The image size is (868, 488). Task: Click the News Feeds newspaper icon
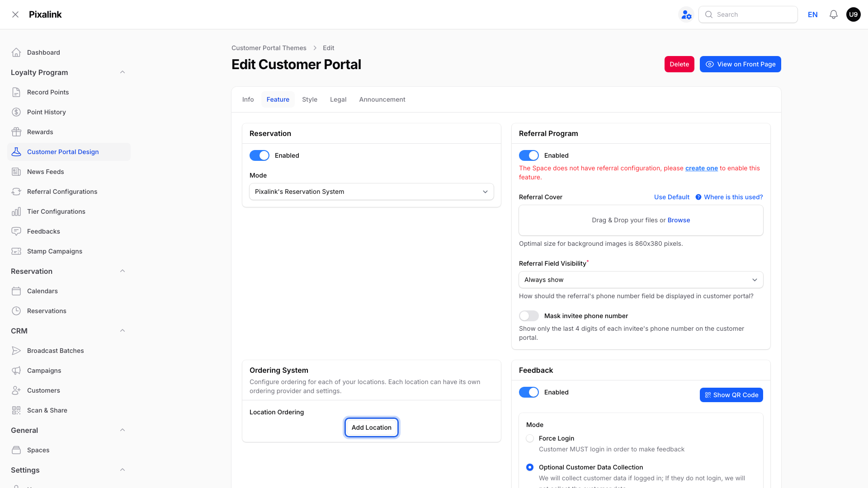coord(16,172)
